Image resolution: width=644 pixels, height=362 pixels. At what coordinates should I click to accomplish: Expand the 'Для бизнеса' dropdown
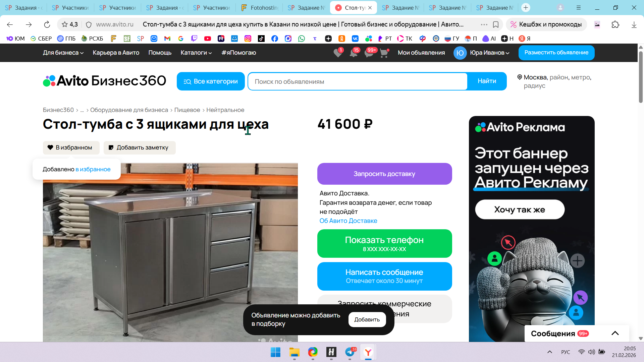(x=63, y=53)
